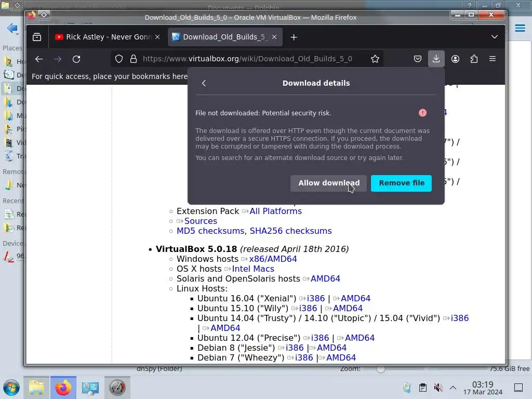Bookmark this page with star icon
This screenshot has height=399, width=532.
(375, 59)
